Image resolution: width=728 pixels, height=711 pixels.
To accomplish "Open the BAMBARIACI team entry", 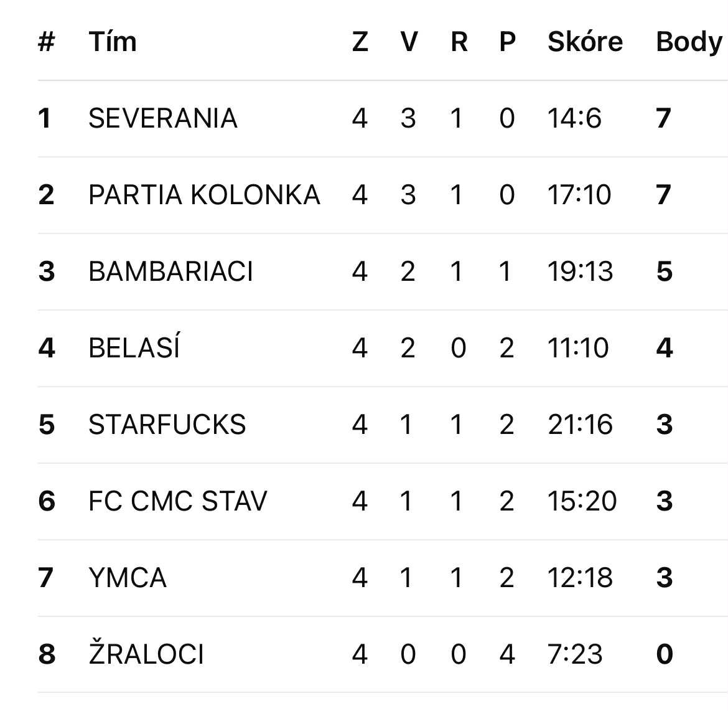I will tap(170, 271).
